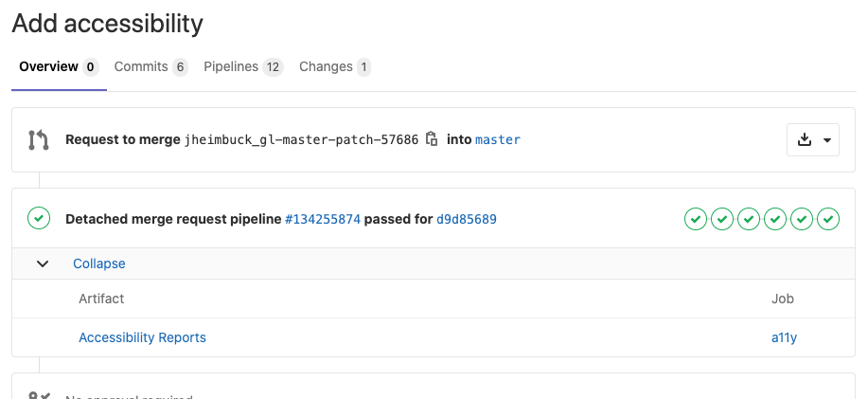Copy the source branch name

pyautogui.click(x=432, y=139)
